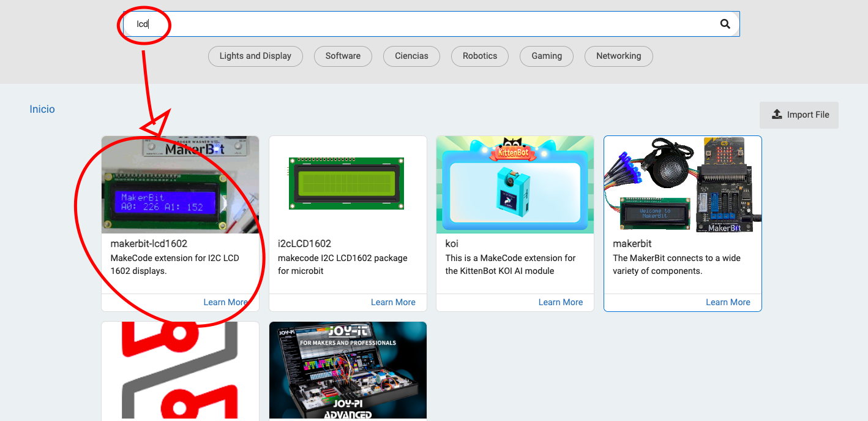This screenshot has width=868, height=421.
Task: Filter by the Software category
Action: (343, 56)
